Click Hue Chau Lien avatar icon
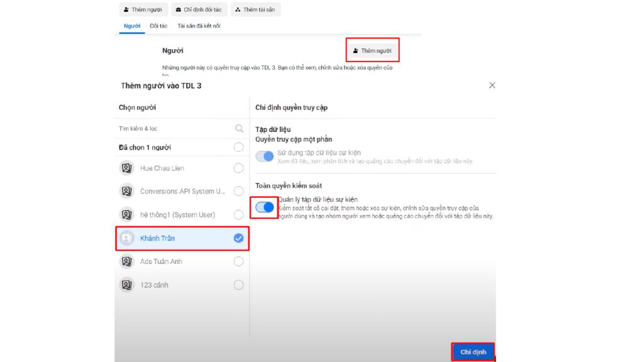This screenshot has height=362, width=644. click(x=126, y=168)
